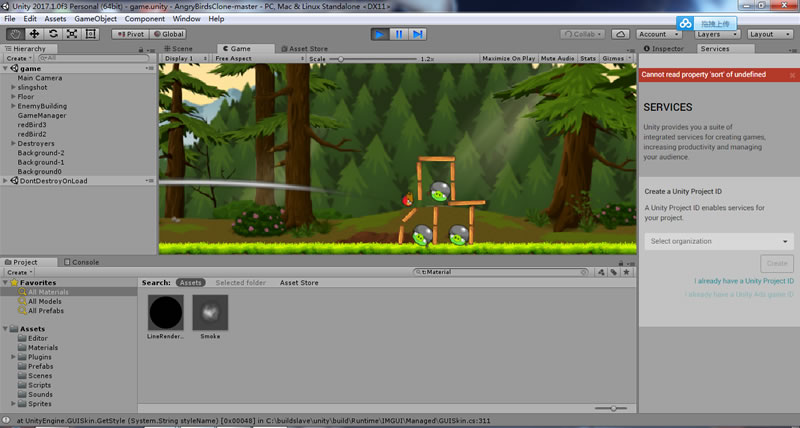Click the save search star icon

(x=627, y=272)
